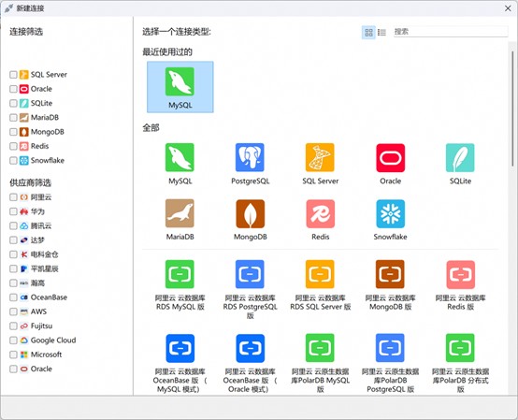Screen dimensions: 518x420
Task: Check the Snowflake filter
Action: (x=13, y=161)
